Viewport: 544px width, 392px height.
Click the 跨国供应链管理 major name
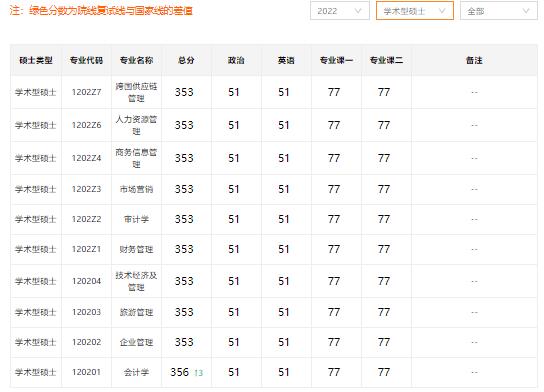pyautogui.click(x=136, y=92)
